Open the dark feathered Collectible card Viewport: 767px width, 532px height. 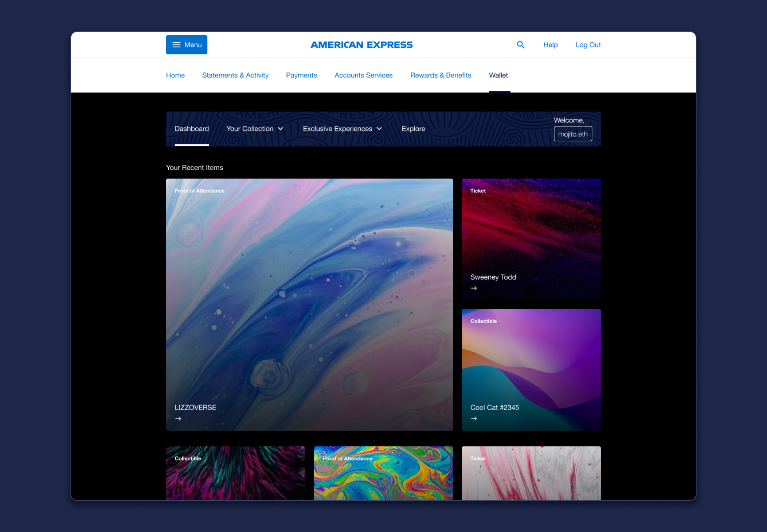(x=236, y=473)
